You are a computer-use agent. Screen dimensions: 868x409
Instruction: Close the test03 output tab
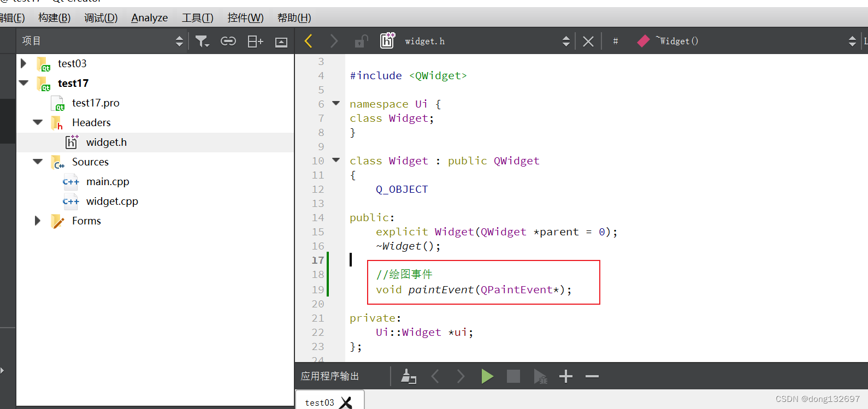click(x=346, y=402)
